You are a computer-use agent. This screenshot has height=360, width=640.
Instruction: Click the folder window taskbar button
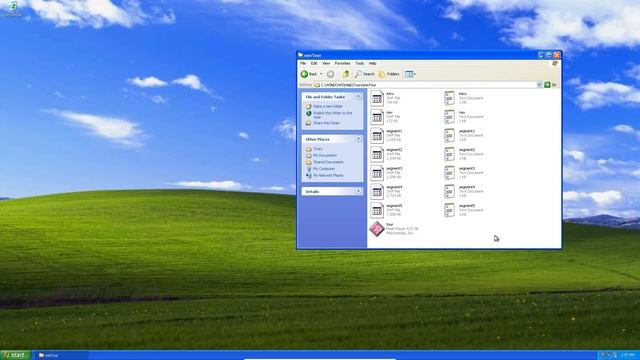tap(61, 355)
